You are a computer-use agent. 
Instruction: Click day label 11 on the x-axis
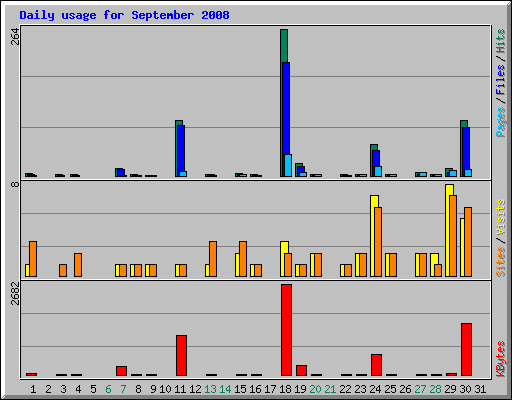180,389
